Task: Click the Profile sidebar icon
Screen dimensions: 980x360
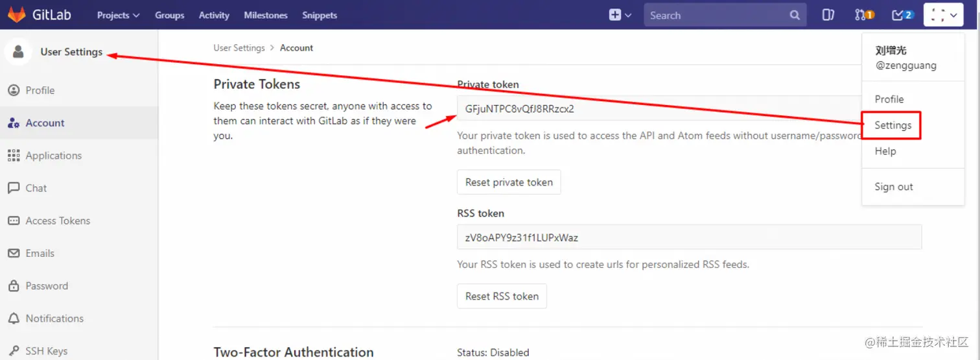Action: [14, 90]
